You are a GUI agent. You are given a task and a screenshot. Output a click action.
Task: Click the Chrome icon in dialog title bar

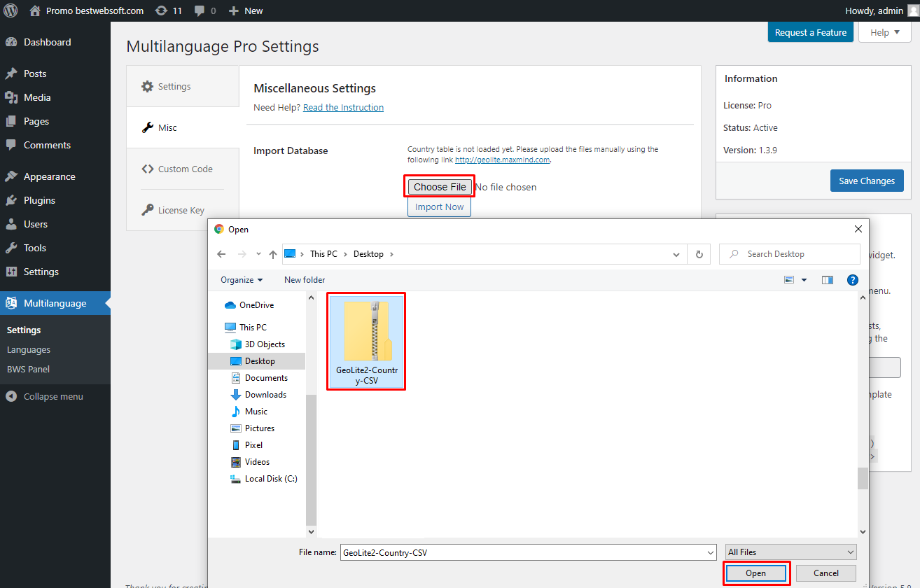219,229
